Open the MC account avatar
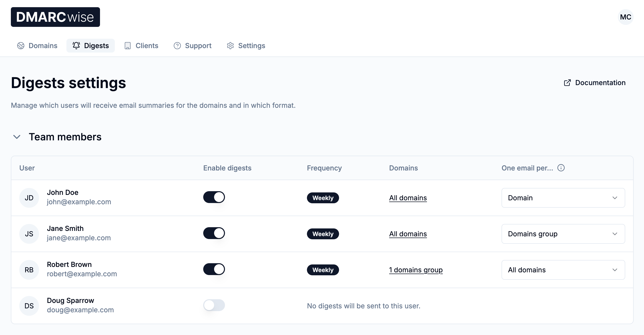Viewport: 644px width, 335px height. tap(625, 17)
